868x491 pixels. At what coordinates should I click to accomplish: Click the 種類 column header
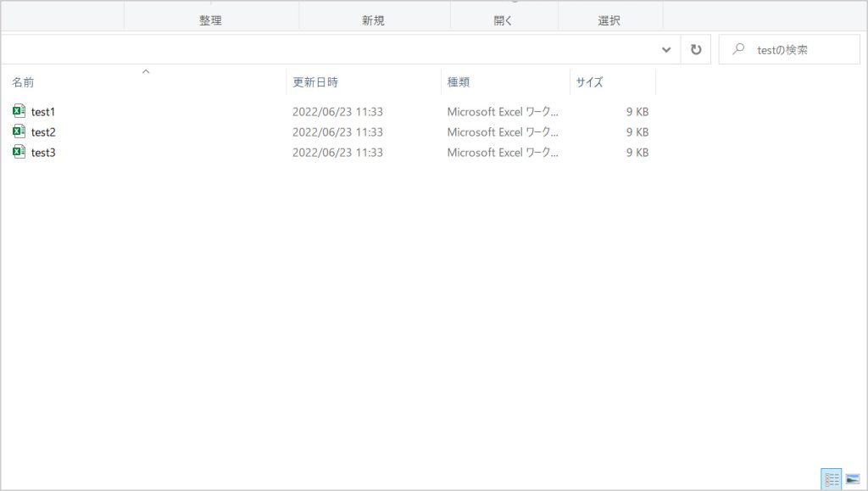pyautogui.click(x=459, y=82)
